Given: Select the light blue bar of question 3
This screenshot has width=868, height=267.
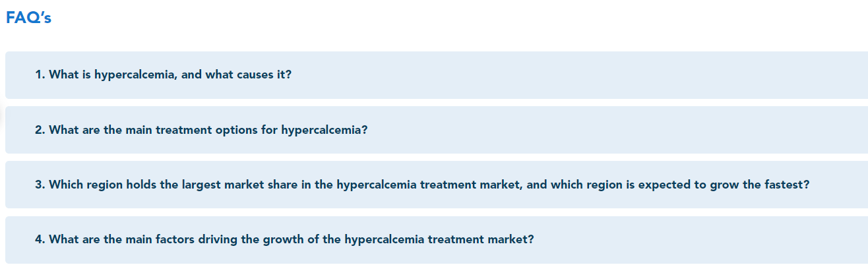Looking at the screenshot, I should (x=437, y=185).
